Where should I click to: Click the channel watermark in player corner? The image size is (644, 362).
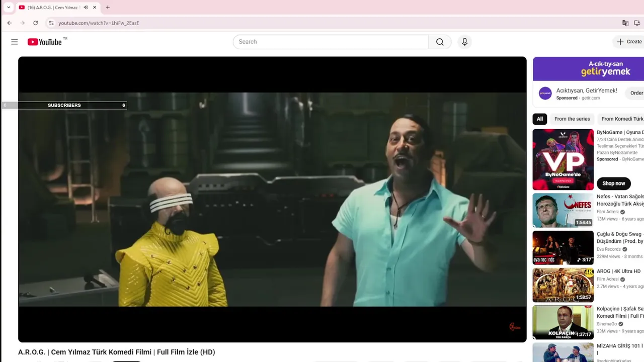tap(515, 326)
